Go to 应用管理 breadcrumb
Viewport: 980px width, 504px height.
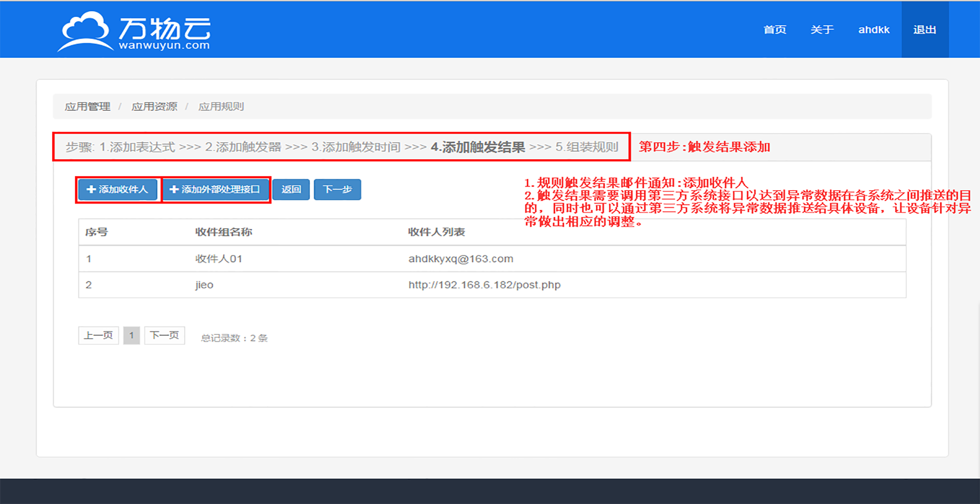pyautogui.click(x=87, y=107)
